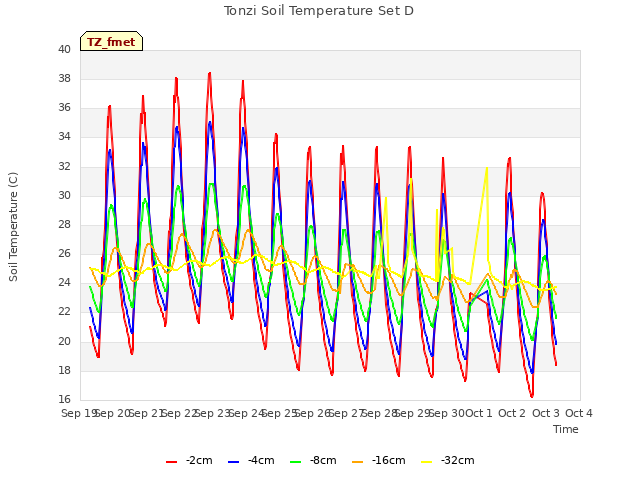This screenshot has height=480, width=640.
Task: Click the 28 y-axis tick label
Action: click(64, 224)
